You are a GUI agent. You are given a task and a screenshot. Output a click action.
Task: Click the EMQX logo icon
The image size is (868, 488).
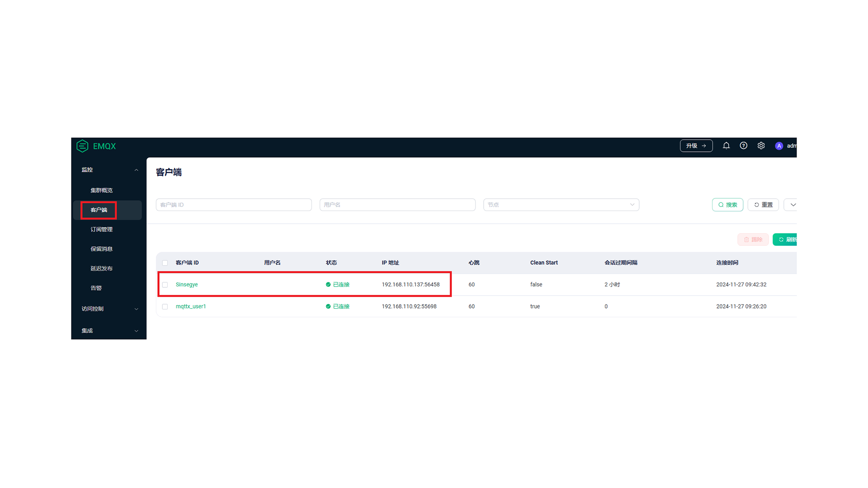82,146
